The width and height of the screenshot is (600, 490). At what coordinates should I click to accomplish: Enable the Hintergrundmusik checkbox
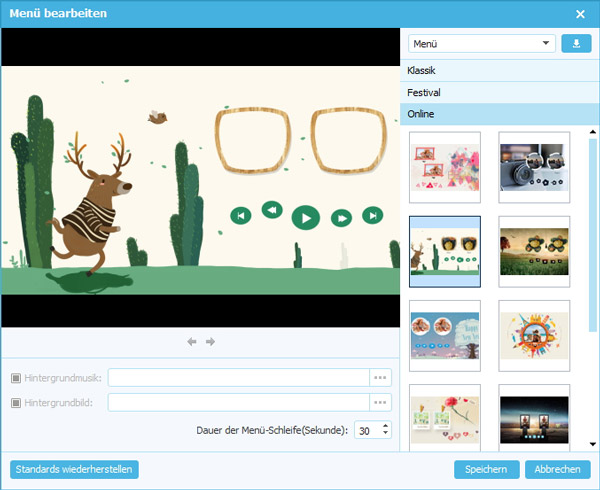(x=16, y=378)
